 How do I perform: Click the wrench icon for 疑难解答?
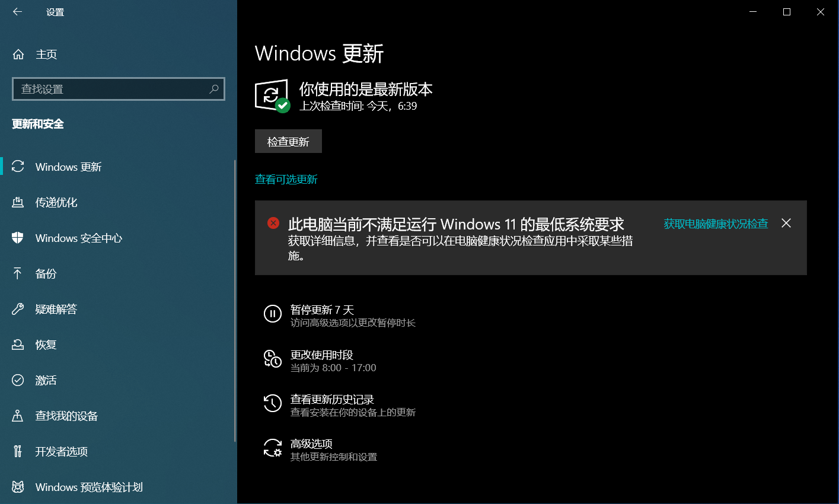pyautogui.click(x=18, y=309)
